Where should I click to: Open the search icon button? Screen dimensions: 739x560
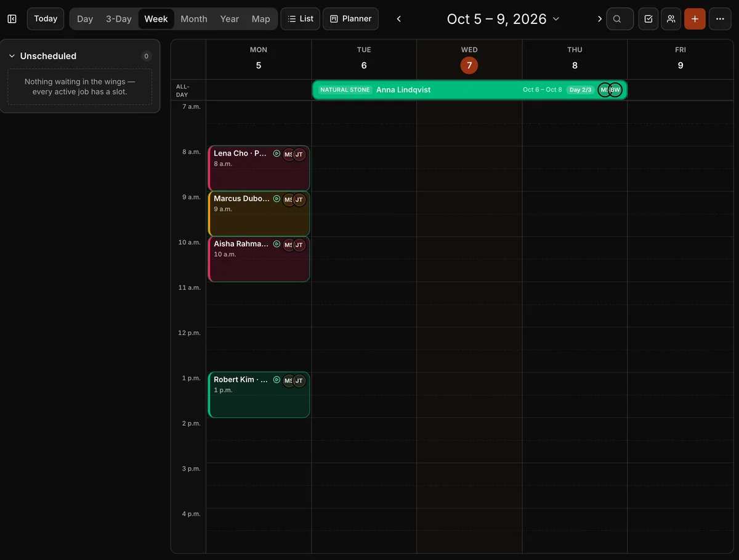coord(620,19)
